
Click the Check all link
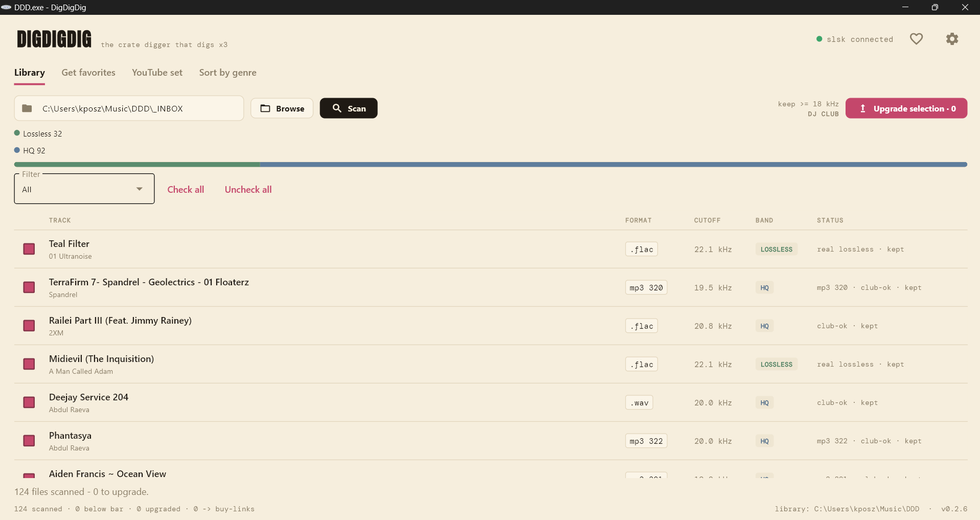(x=186, y=190)
